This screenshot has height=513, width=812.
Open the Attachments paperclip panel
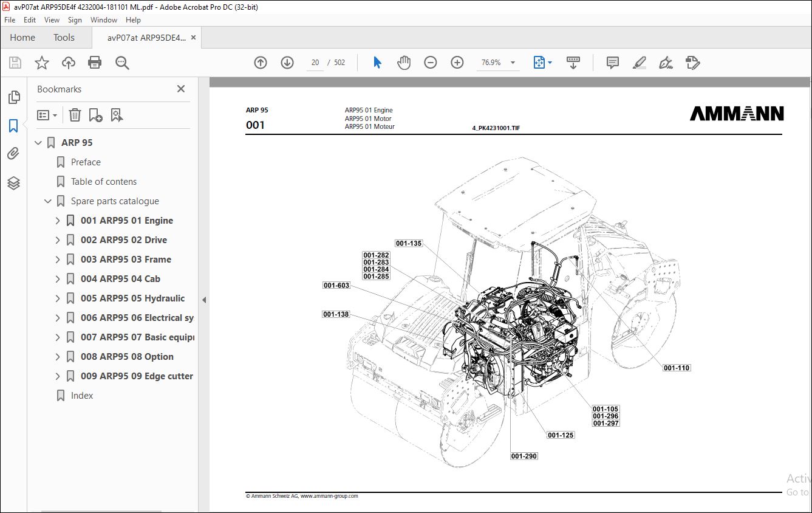point(13,154)
